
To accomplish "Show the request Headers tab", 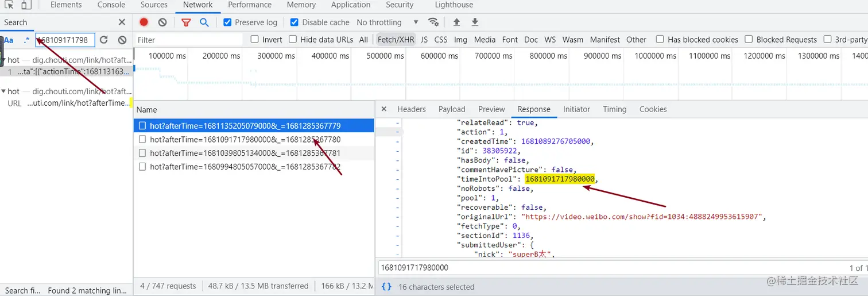I will [x=412, y=109].
